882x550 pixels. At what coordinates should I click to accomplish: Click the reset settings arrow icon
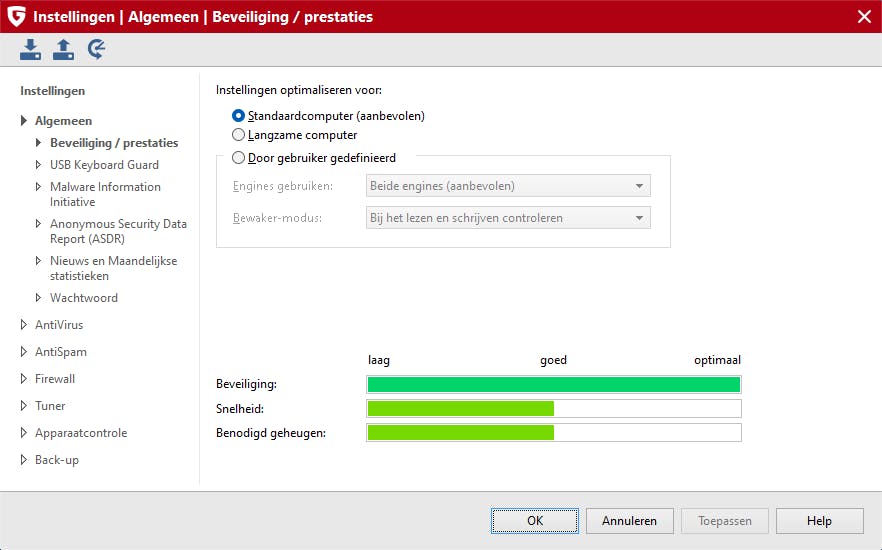96,49
